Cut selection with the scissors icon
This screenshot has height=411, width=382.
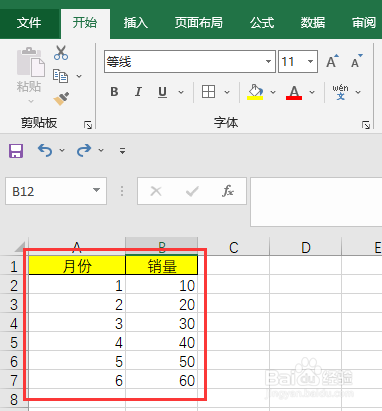(x=61, y=53)
